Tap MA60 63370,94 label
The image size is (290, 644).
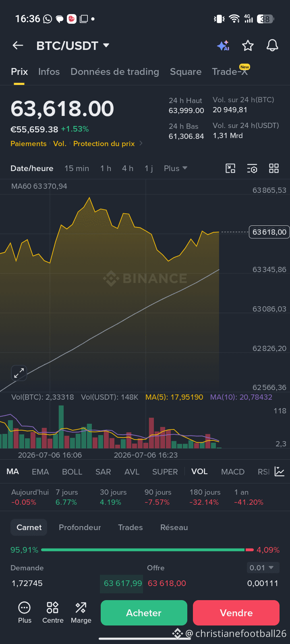pyautogui.click(x=39, y=186)
